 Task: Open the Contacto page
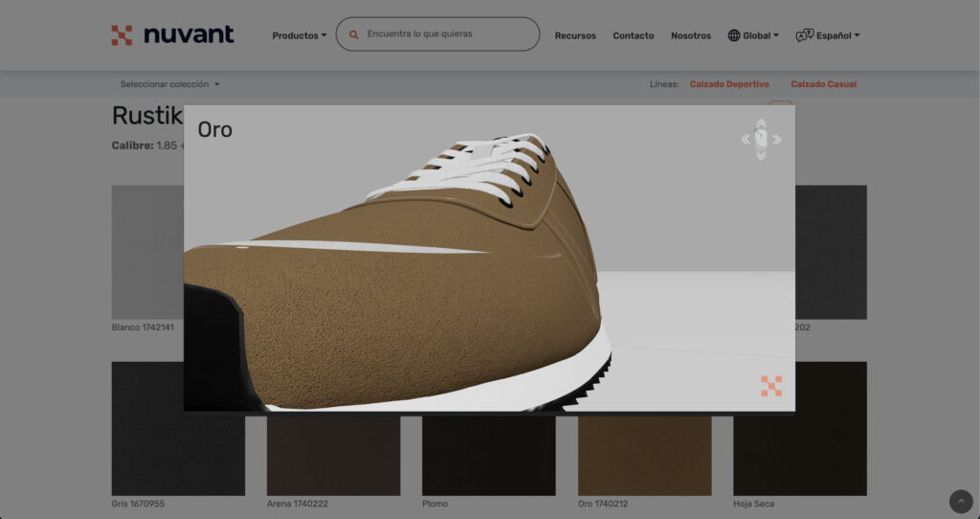click(633, 35)
